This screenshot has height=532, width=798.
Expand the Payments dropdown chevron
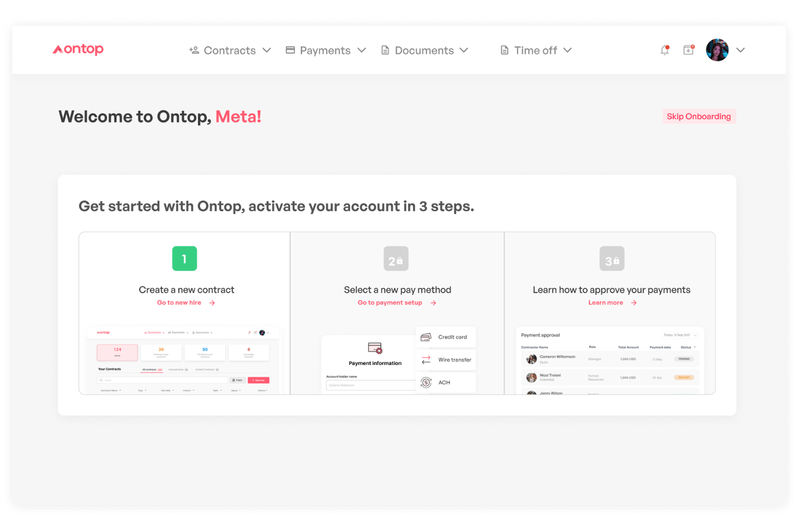[x=362, y=50]
